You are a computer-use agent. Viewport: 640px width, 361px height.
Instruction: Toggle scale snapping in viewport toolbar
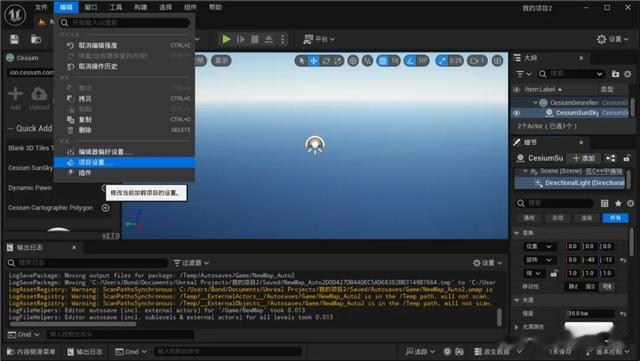[442, 61]
